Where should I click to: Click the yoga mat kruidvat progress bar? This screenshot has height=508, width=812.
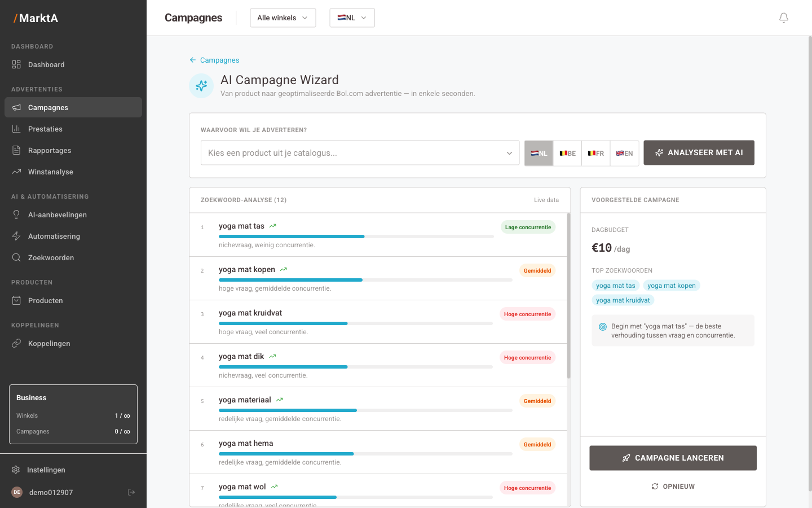(x=356, y=323)
